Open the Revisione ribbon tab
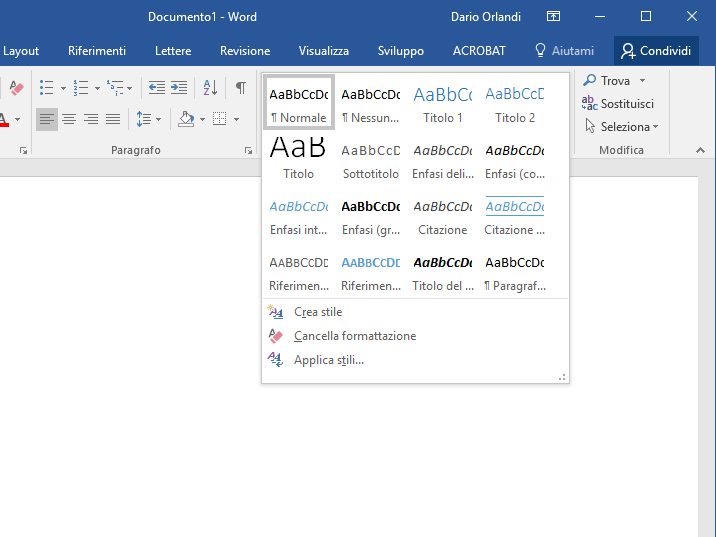Viewport: 716px width, 537px height. click(x=245, y=51)
